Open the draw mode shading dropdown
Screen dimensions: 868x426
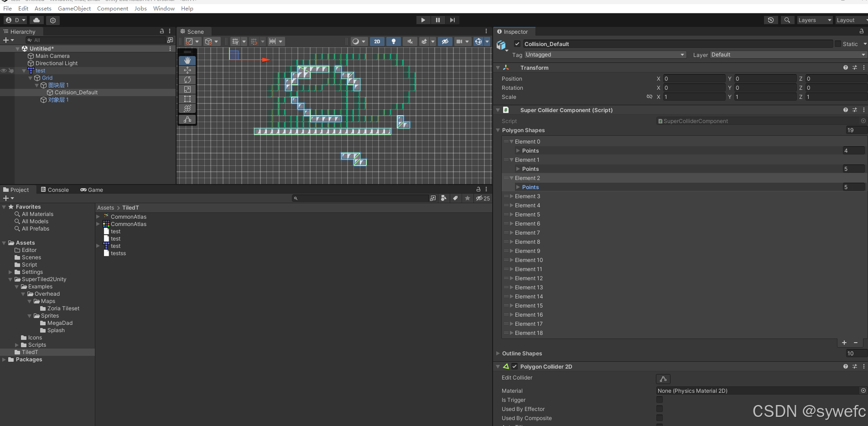click(x=359, y=41)
